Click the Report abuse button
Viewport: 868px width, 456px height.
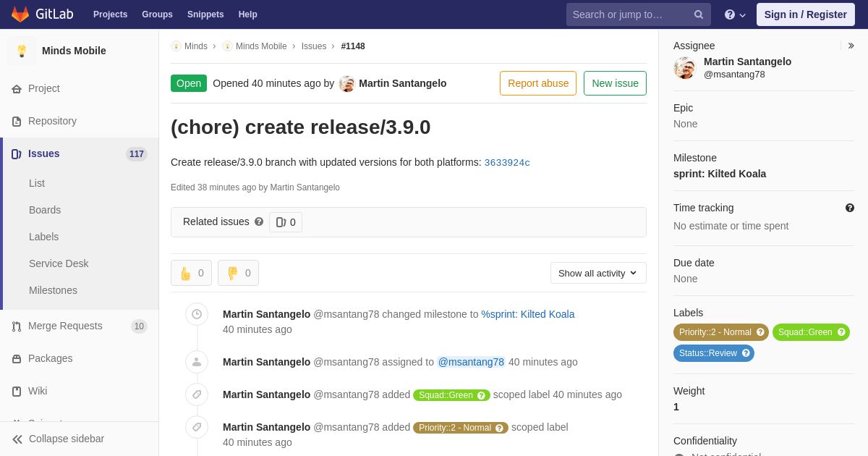pos(538,83)
